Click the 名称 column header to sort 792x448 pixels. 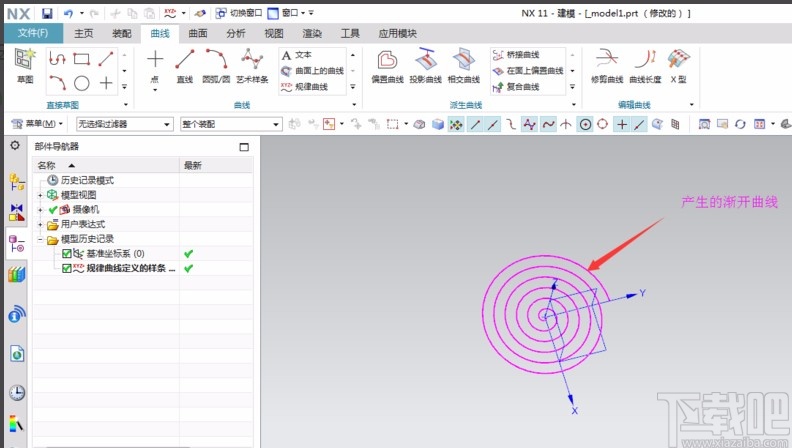click(106, 165)
